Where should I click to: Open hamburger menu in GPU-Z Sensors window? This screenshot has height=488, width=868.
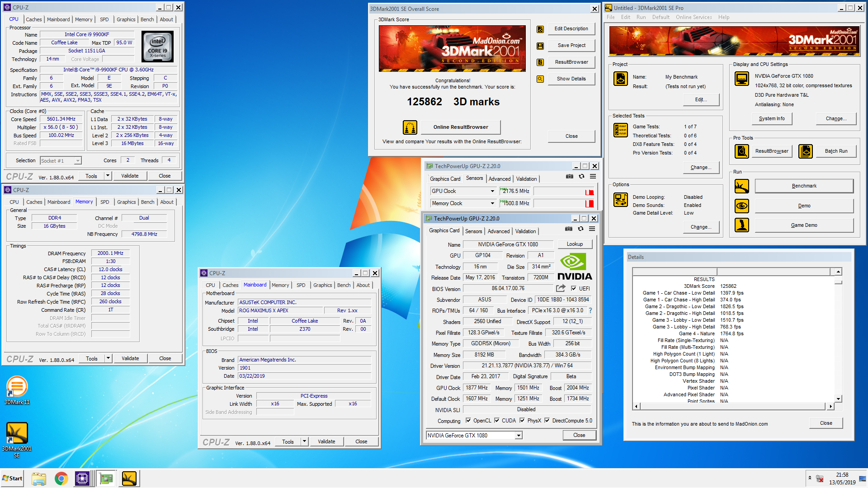pos(593,177)
